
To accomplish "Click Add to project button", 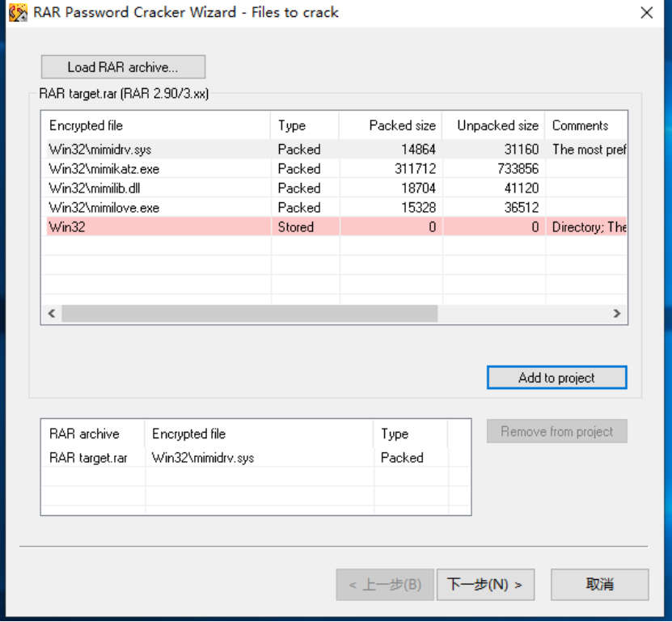I will pyautogui.click(x=556, y=378).
